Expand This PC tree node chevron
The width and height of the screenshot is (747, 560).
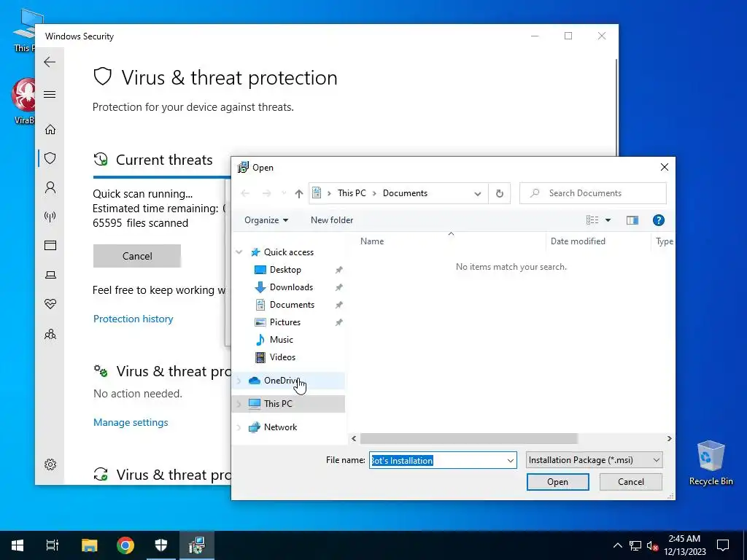click(x=239, y=404)
